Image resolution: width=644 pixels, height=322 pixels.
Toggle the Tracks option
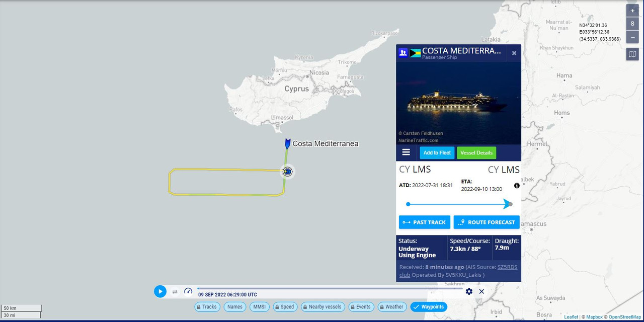coord(207,307)
